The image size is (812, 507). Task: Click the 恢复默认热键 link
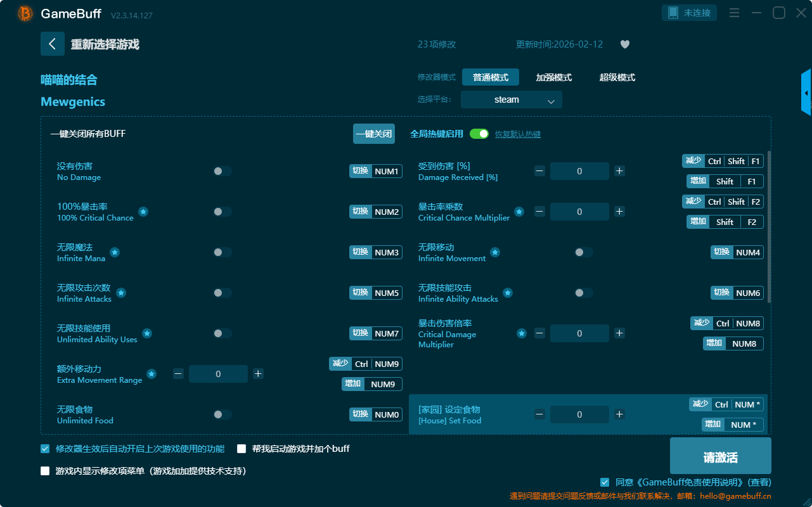coord(517,134)
